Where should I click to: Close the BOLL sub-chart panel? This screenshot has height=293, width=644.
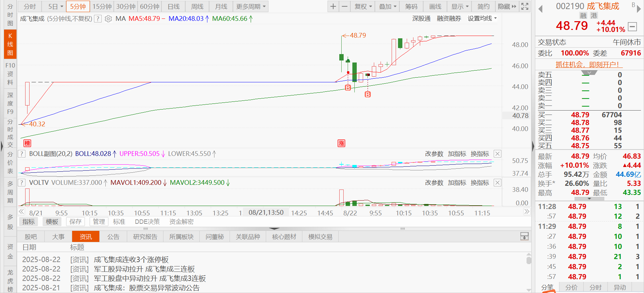pos(497,154)
